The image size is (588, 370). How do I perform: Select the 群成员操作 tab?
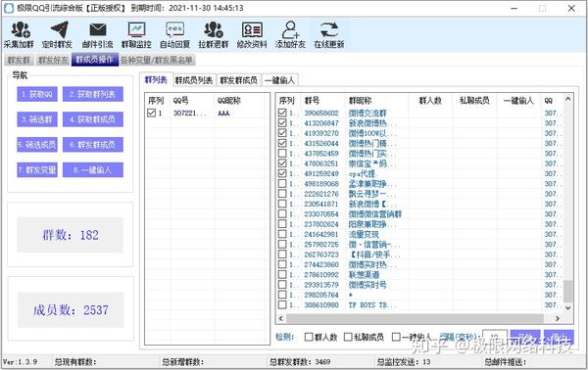click(x=94, y=60)
